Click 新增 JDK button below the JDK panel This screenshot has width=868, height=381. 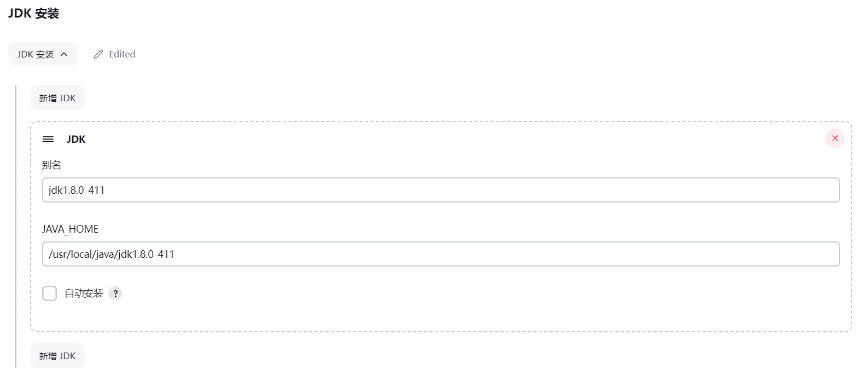57,356
